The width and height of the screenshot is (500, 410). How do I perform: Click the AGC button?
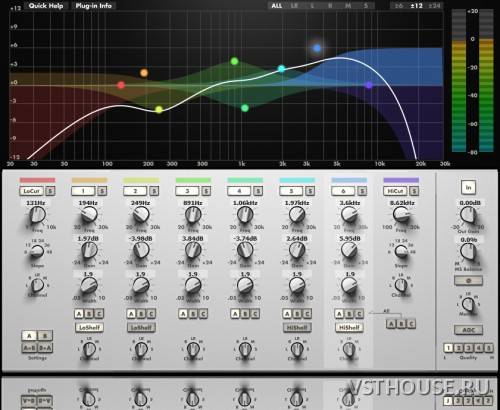[x=468, y=330]
